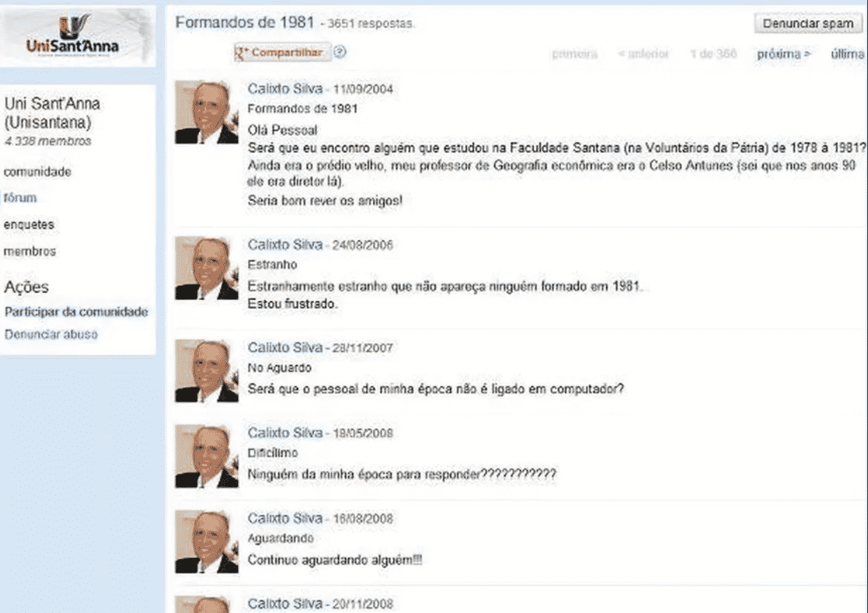Open the enquetes section in sidebar
The width and height of the screenshot is (868, 613).
pos(29,225)
